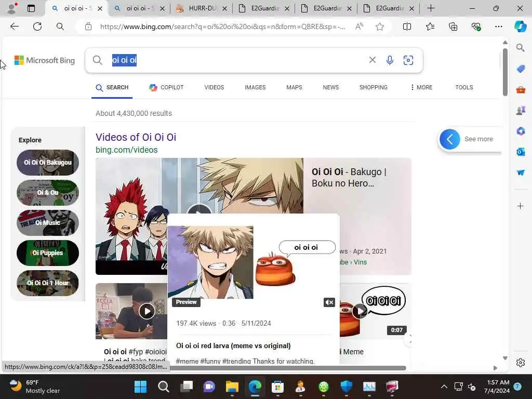Explore the Oi Oi Oi 1 Hour chip
532x399 pixels.
click(x=47, y=283)
